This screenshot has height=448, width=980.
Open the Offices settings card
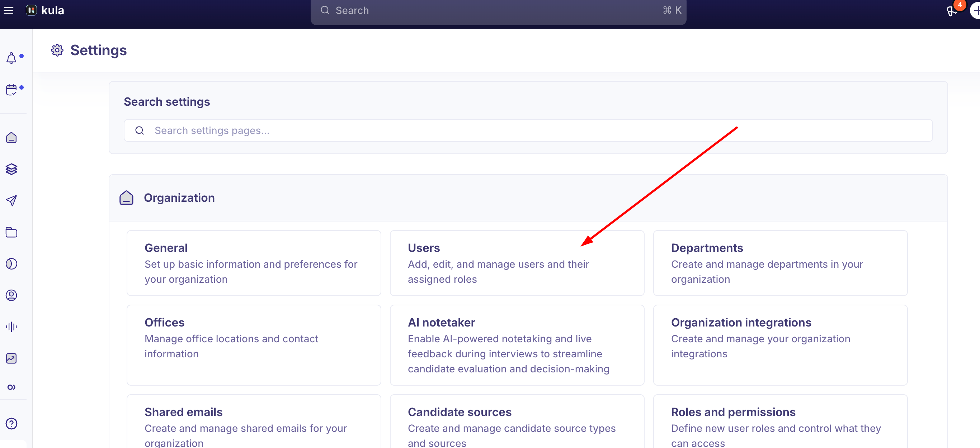[x=254, y=345]
